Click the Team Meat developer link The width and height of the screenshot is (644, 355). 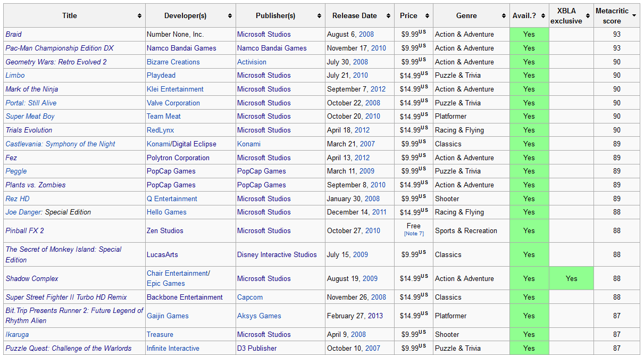tap(164, 117)
